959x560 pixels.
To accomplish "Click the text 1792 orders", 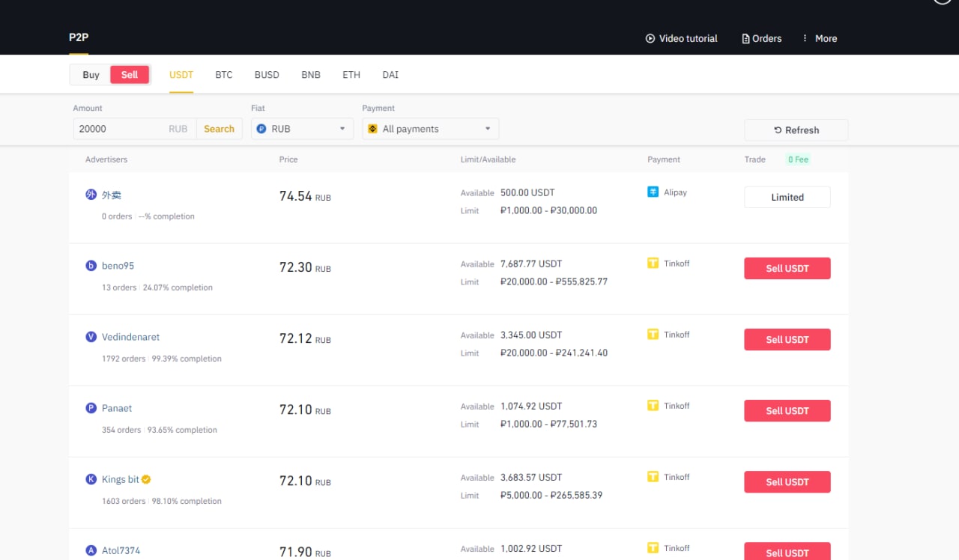I will pyautogui.click(x=124, y=359).
